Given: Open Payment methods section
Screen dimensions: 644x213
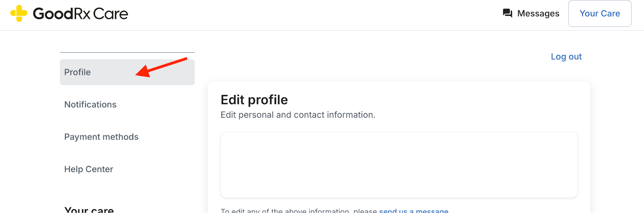Looking at the screenshot, I should coord(101,137).
